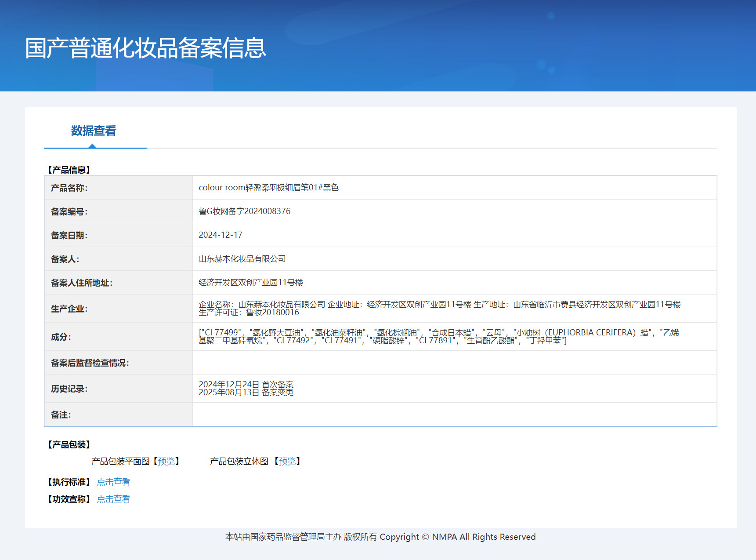Preview the 产品包装立体图 image link
The width and height of the screenshot is (756, 560).
(287, 461)
